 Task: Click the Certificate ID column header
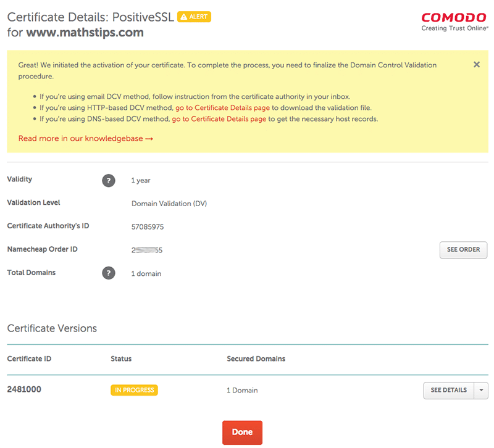tap(29, 359)
